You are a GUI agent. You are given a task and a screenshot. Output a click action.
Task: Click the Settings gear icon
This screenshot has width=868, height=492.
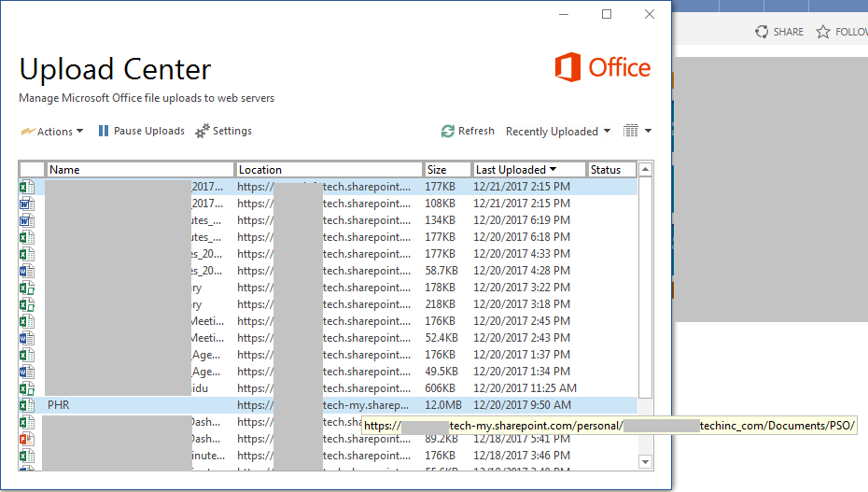pyautogui.click(x=203, y=131)
